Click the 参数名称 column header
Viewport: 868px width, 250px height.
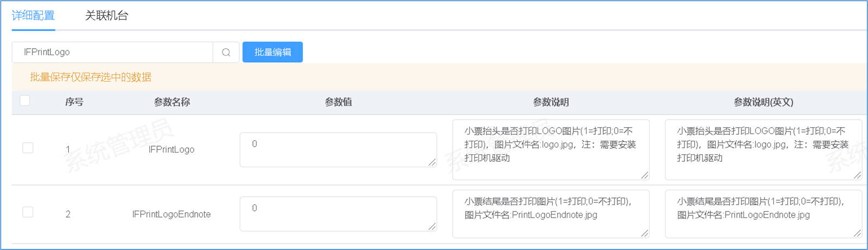[x=172, y=102]
